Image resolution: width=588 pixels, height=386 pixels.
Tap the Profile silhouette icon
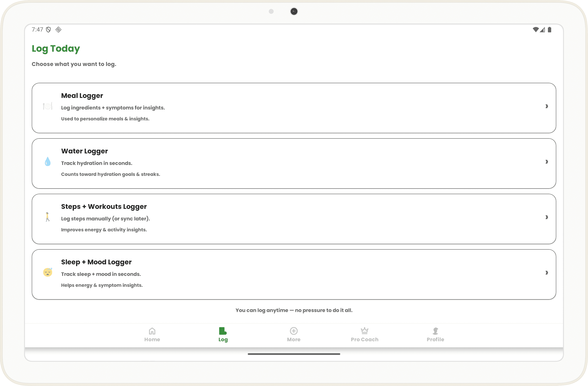pyautogui.click(x=435, y=331)
